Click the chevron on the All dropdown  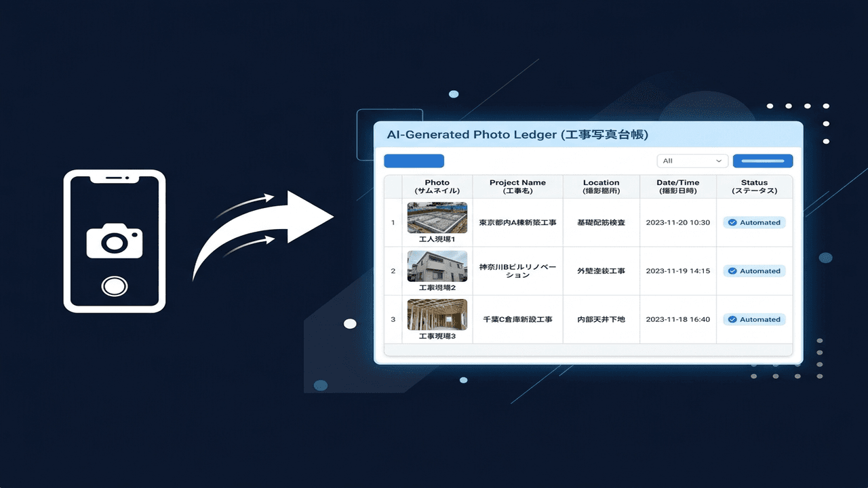tap(719, 161)
